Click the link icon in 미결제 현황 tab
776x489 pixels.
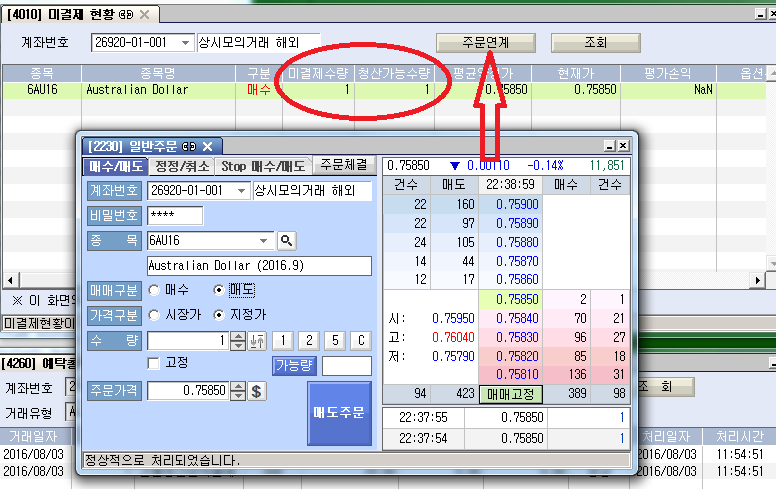coord(124,15)
